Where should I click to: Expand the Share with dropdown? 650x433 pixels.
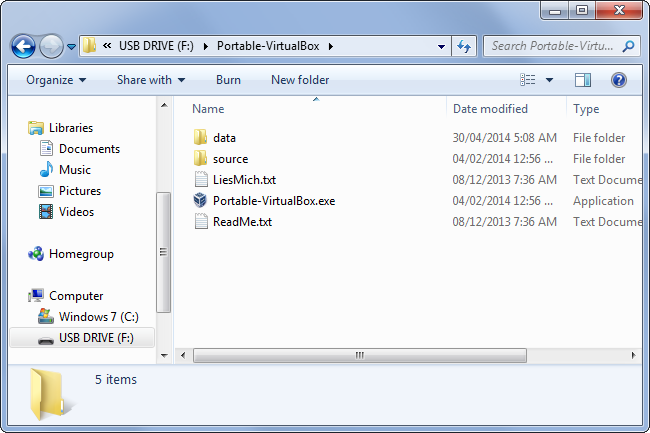pyautogui.click(x=150, y=80)
